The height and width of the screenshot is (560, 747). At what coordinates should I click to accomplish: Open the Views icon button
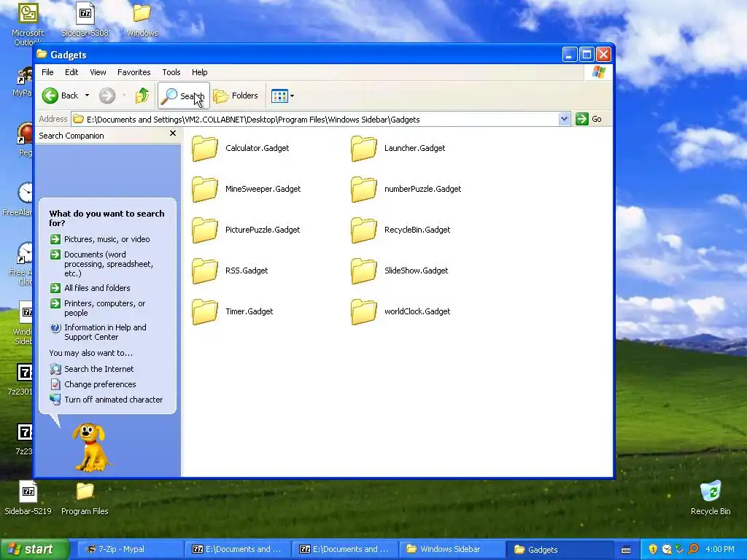(x=279, y=96)
